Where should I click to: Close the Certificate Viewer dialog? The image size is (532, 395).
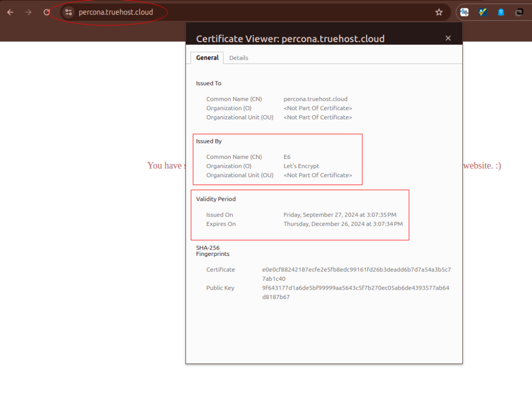(448, 38)
